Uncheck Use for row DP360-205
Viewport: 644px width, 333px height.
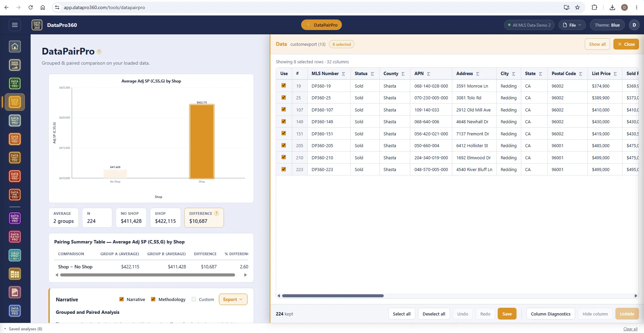pos(283,145)
